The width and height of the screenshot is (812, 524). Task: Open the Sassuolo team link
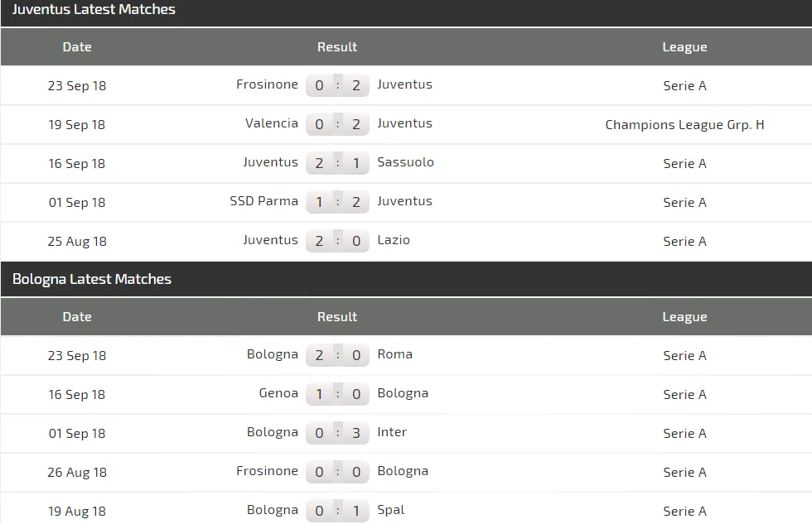(405, 162)
